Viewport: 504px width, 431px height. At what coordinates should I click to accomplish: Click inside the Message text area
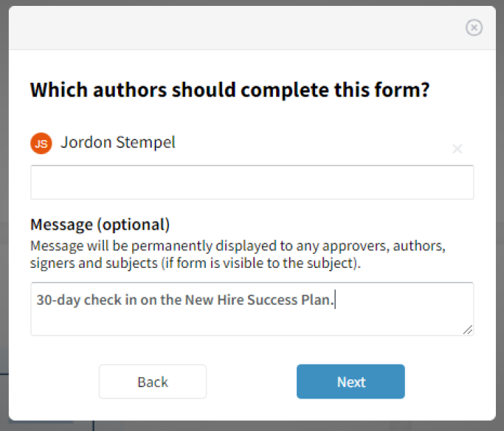point(252,309)
